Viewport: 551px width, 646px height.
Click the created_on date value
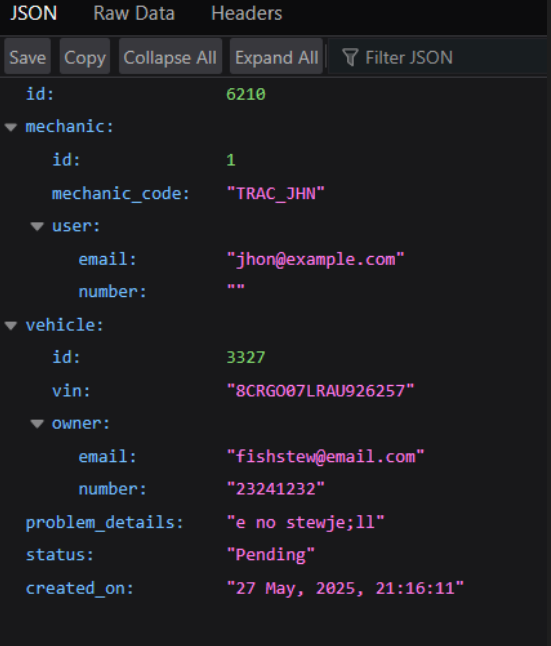[345, 588]
